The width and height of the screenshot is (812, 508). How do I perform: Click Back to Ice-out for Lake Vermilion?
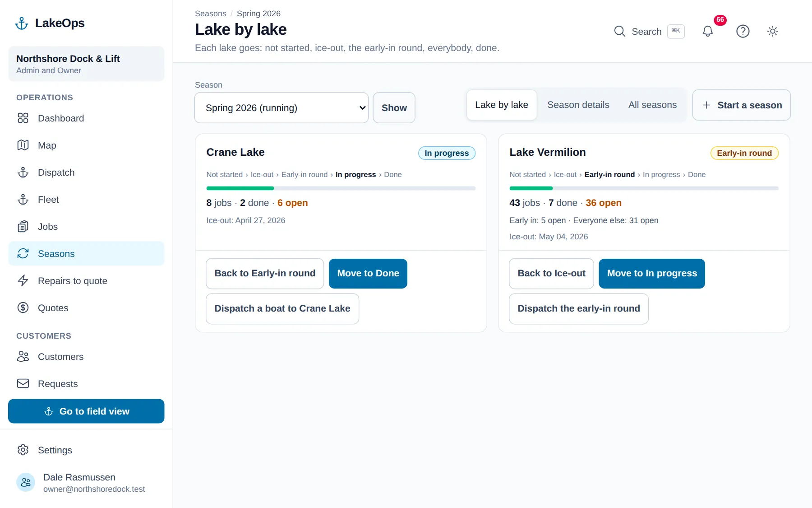click(551, 274)
